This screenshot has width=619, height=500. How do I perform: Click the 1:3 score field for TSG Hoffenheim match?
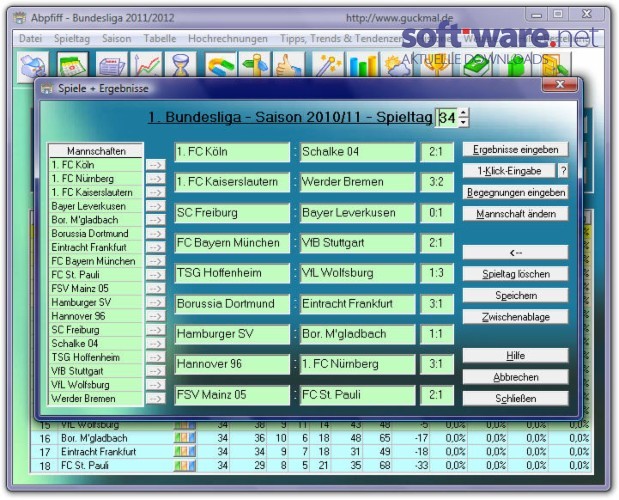click(x=437, y=273)
